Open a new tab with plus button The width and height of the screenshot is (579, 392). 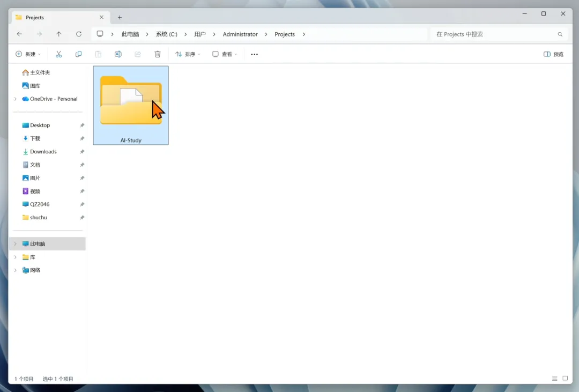pyautogui.click(x=120, y=17)
